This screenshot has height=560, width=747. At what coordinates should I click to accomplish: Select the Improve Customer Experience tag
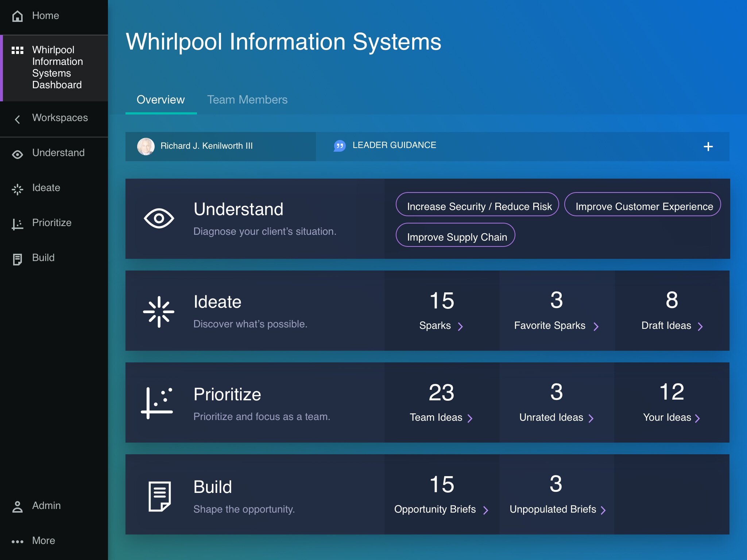642,205
